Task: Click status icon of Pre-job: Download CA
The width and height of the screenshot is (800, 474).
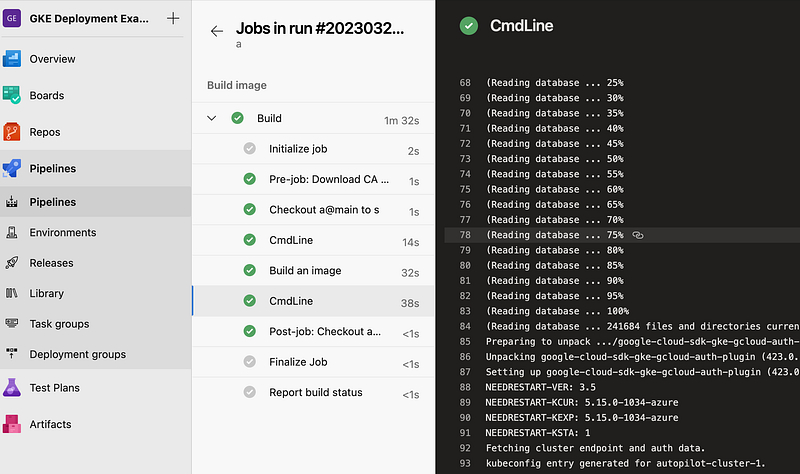Action: click(x=249, y=179)
